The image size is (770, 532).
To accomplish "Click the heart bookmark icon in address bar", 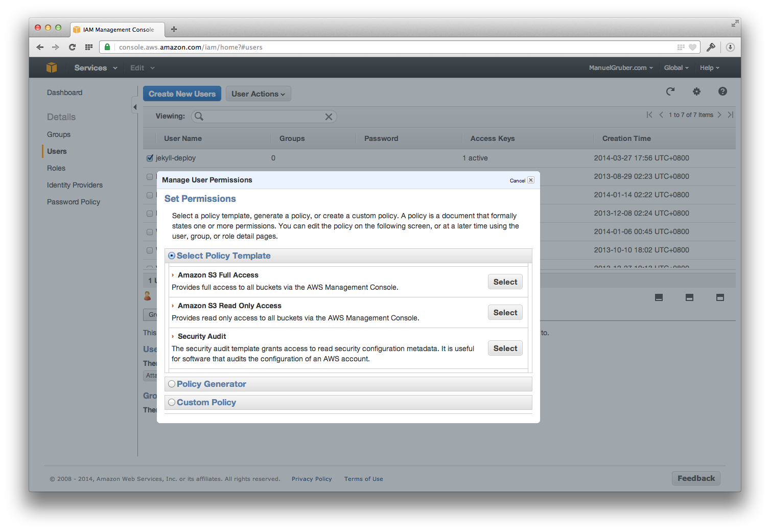I will pos(692,47).
